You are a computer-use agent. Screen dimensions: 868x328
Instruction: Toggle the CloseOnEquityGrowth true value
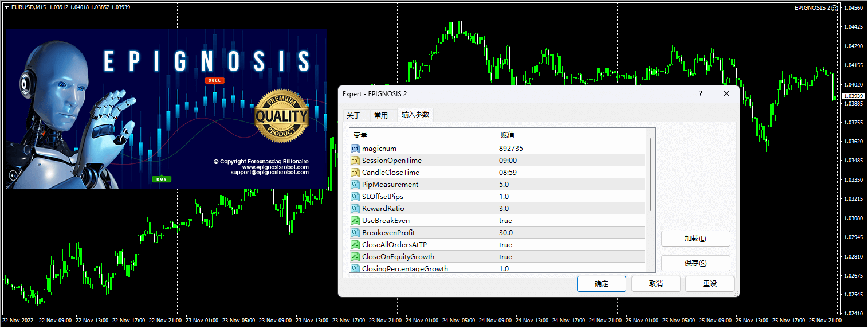point(505,257)
